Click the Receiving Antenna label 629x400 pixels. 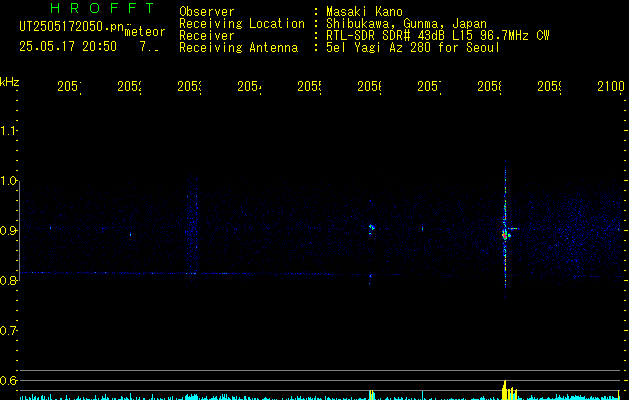click(x=239, y=47)
